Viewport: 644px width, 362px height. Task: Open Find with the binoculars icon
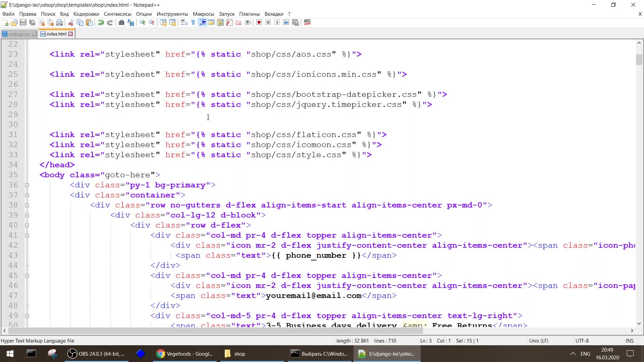121,22
